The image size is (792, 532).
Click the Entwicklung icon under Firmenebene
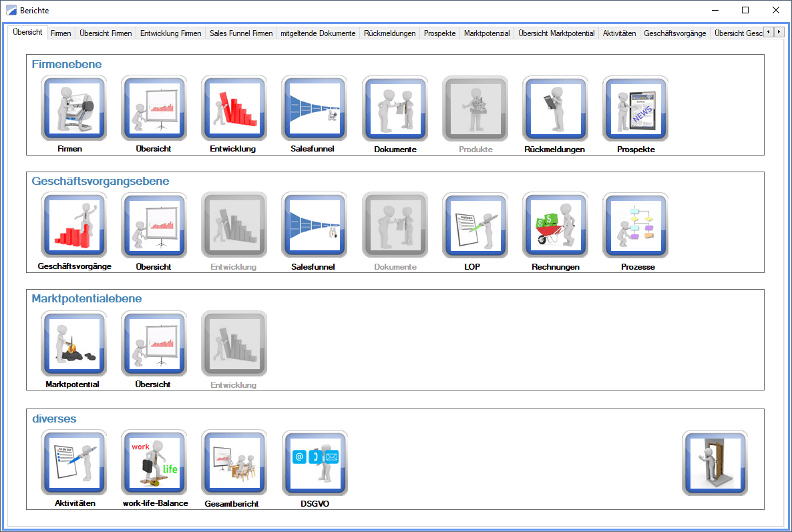coord(234,108)
